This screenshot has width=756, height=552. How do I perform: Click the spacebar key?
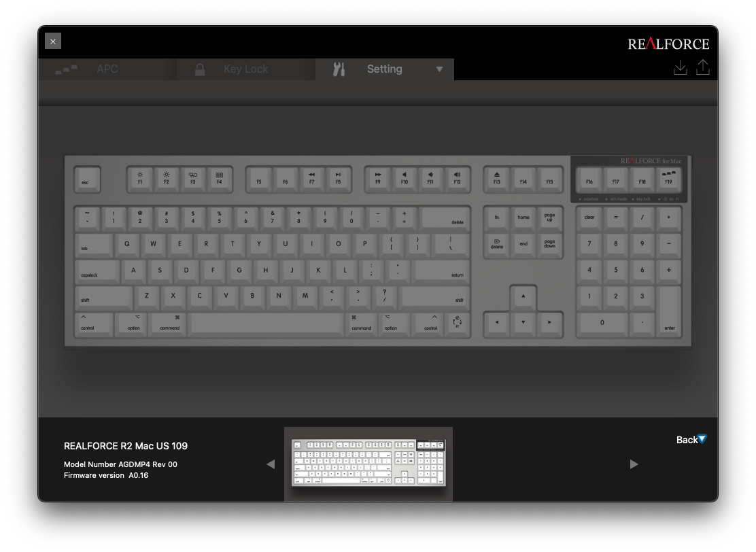click(x=267, y=323)
